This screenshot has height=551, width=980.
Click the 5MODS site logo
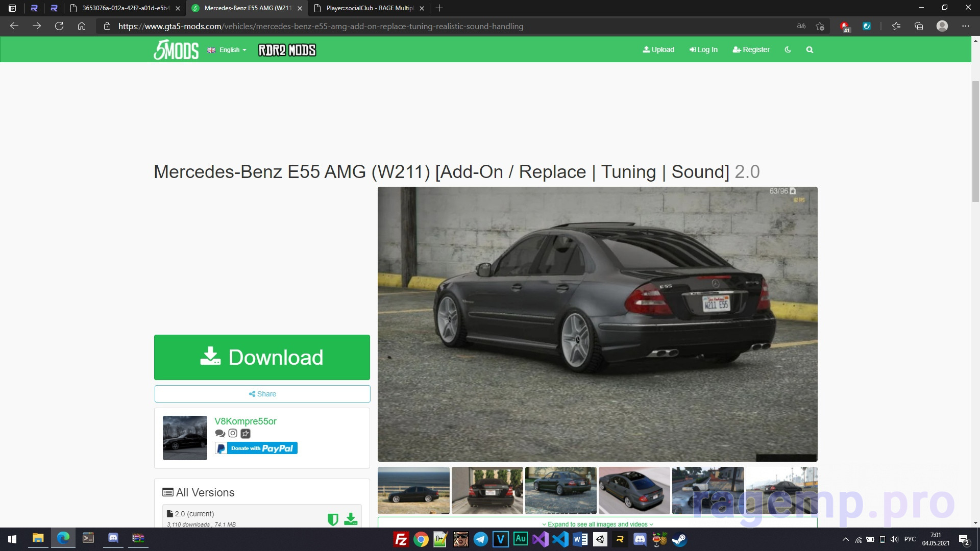(x=176, y=49)
